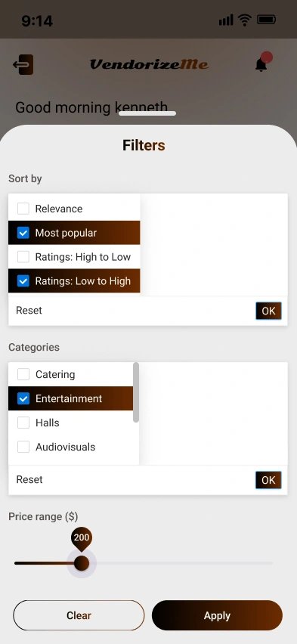Click the price range slider handle
Screen dimensions: 297x644
point(82,563)
